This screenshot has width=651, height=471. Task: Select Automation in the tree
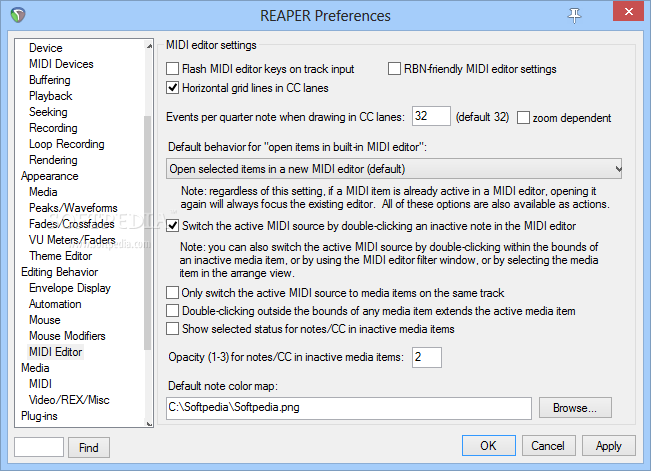coord(55,304)
